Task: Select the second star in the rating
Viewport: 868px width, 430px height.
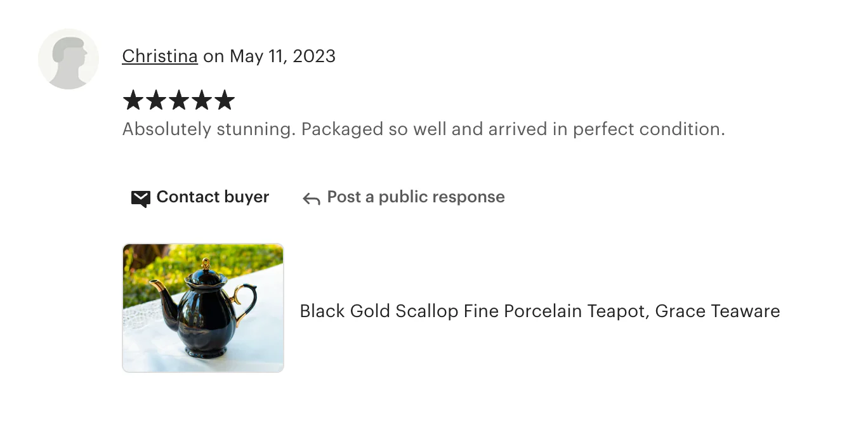Action: (155, 100)
